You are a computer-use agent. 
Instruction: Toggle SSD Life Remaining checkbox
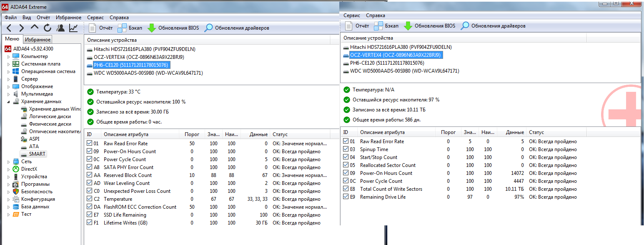(90, 215)
